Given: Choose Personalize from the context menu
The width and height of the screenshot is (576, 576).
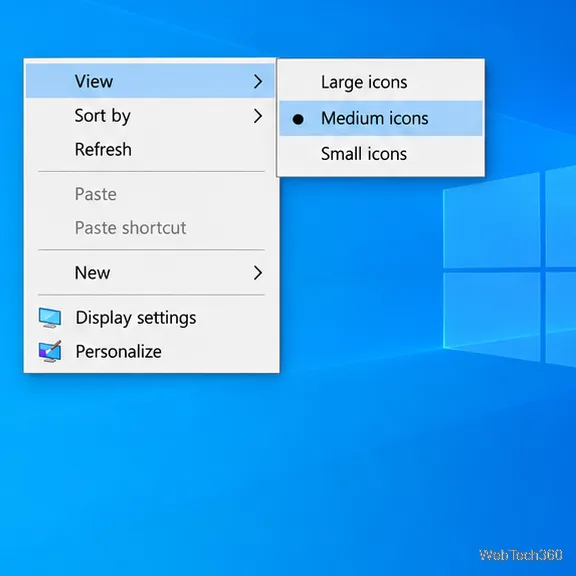Looking at the screenshot, I should pyautogui.click(x=150, y=352).
